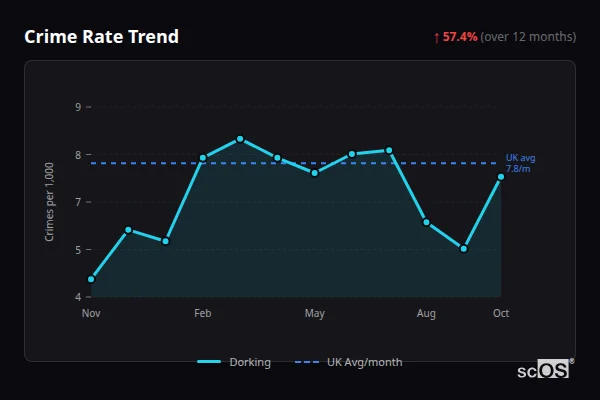Click the Oct x-axis label
The height and width of the screenshot is (400, 600).
pos(501,313)
